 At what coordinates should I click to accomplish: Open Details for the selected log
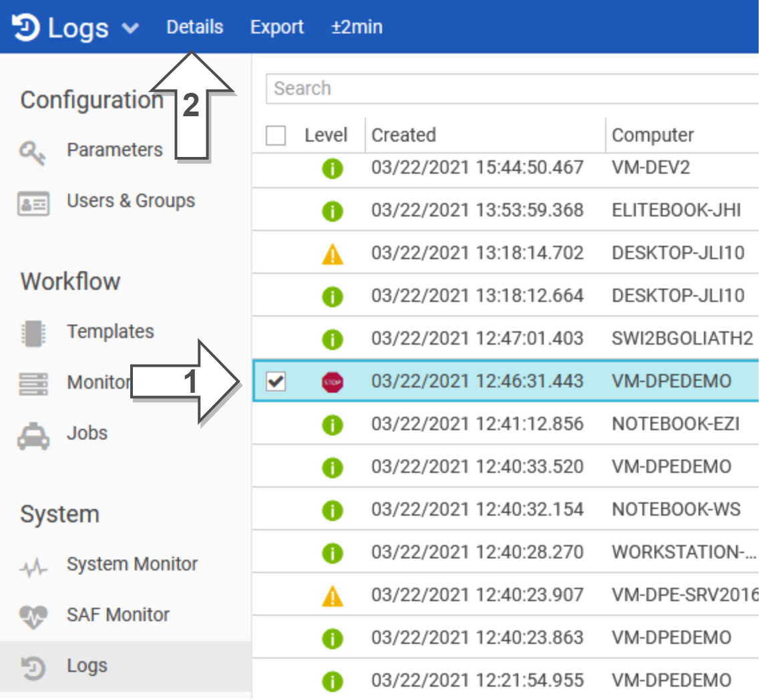pyautogui.click(x=195, y=27)
